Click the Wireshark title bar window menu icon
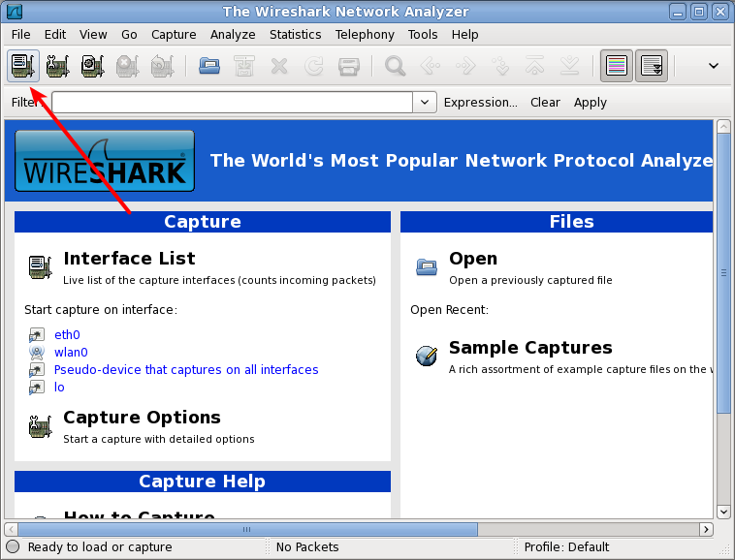The height and width of the screenshot is (560, 735). (15, 12)
